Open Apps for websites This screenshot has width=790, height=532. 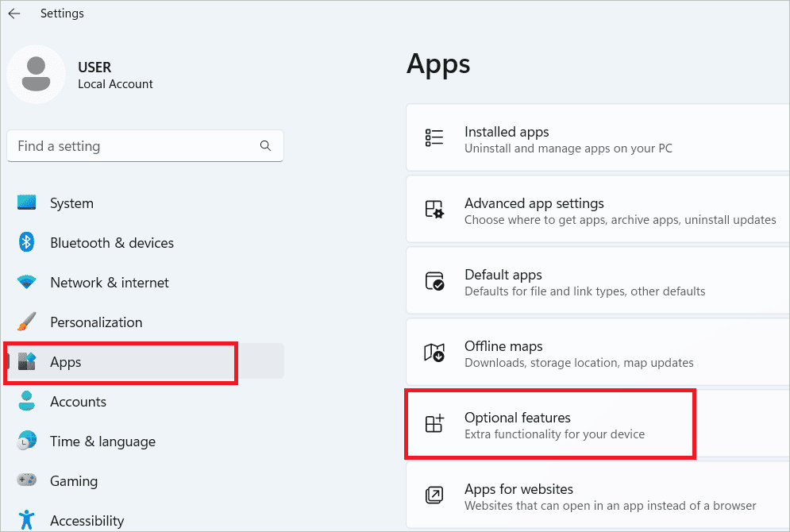click(x=598, y=495)
